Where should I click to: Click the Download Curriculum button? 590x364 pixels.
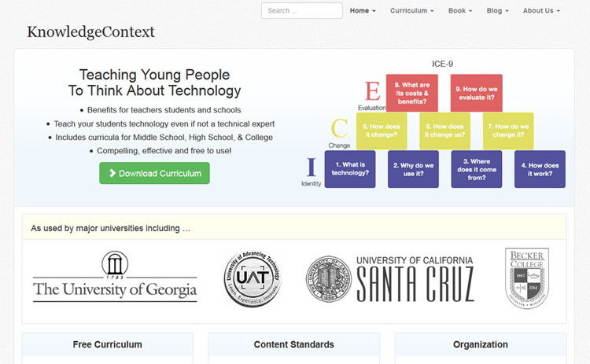[x=155, y=173]
